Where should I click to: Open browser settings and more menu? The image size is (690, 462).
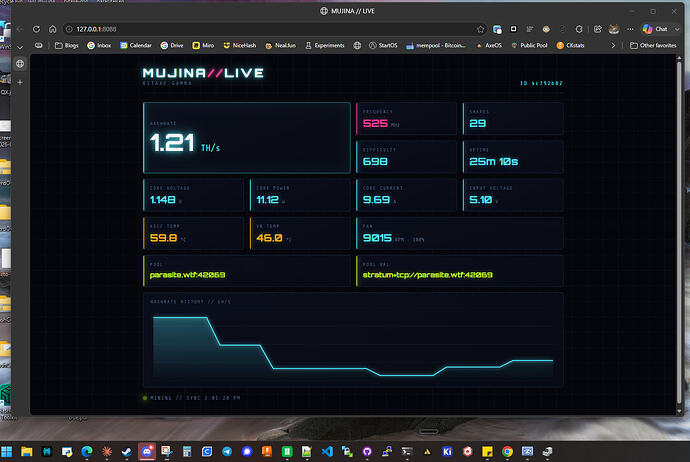[630, 29]
